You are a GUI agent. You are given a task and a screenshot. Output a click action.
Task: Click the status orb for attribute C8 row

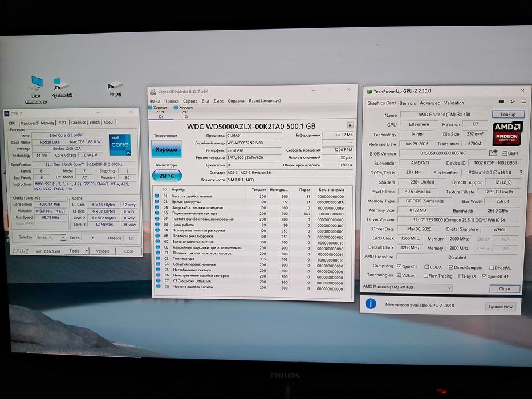[158, 287]
